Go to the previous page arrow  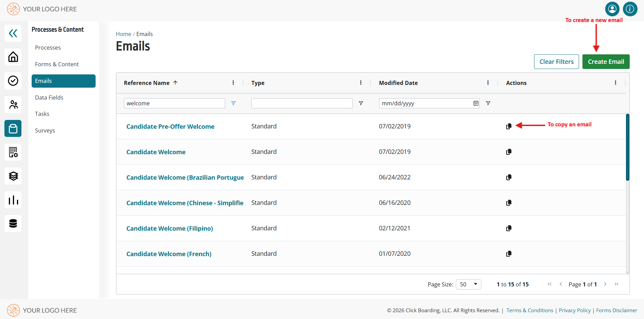[561, 284]
